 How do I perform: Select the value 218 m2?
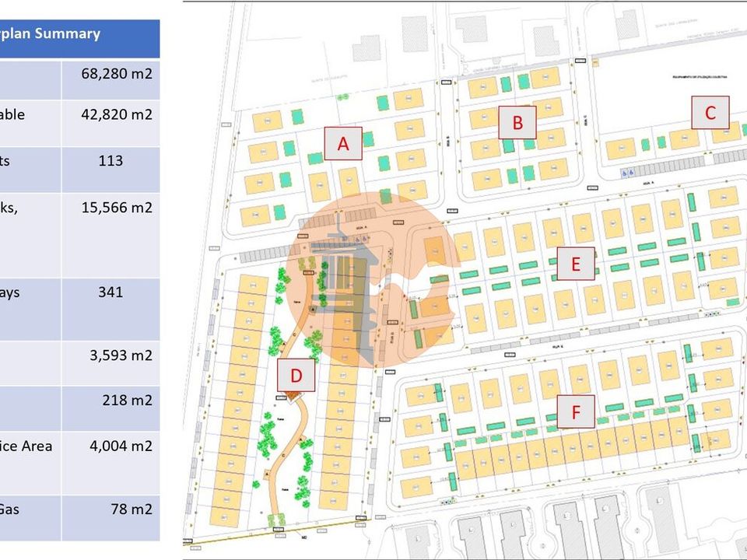(x=127, y=400)
